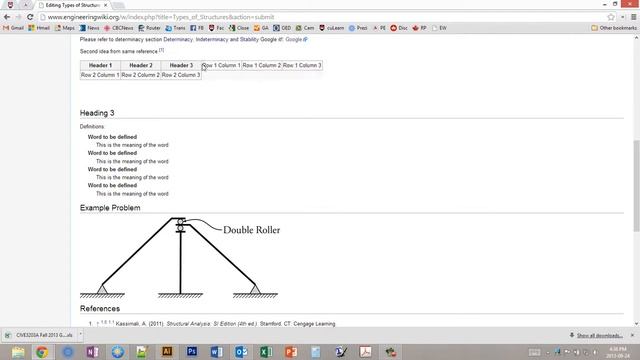Open the Maps bookmark

65,28
